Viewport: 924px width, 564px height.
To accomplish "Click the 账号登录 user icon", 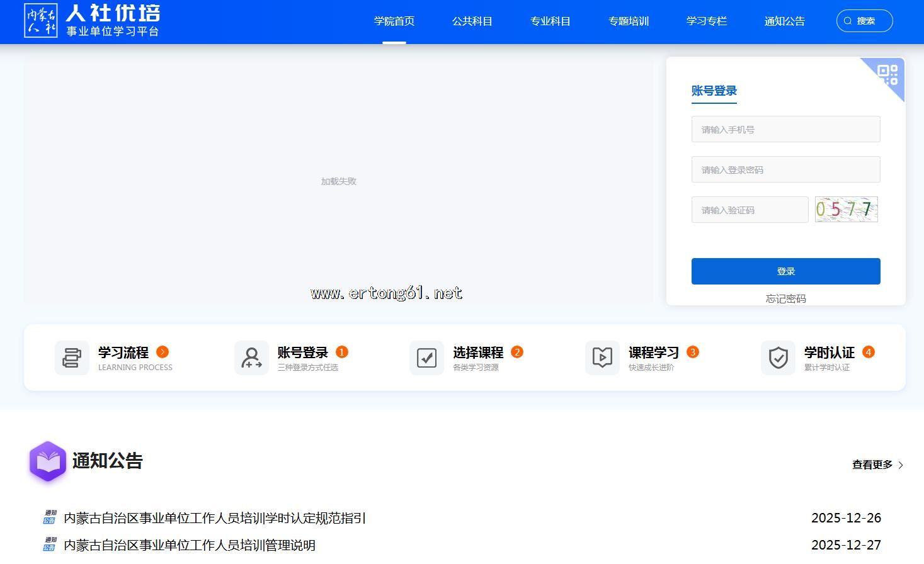I will pos(251,358).
